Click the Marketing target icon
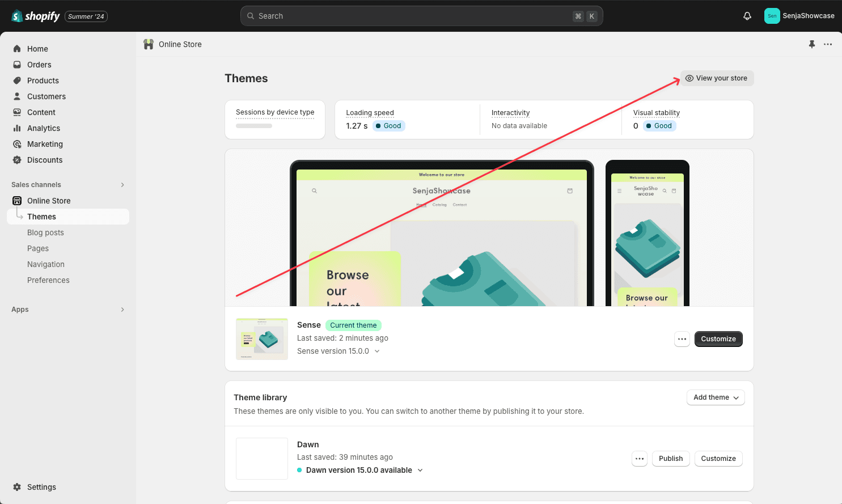Viewport: 842px width, 504px height. pos(17,144)
